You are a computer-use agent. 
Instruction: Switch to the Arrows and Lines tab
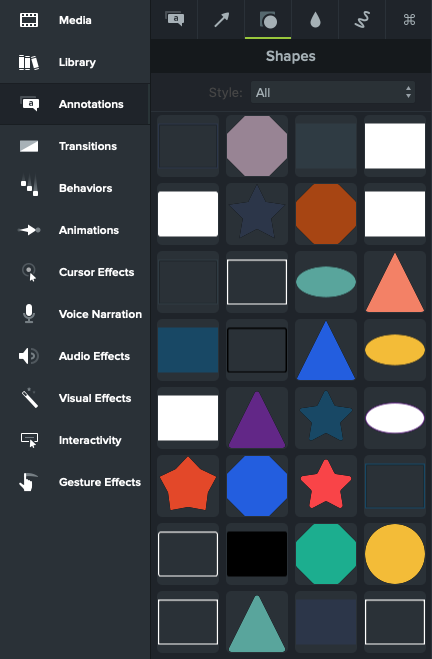click(x=221, y=19)
